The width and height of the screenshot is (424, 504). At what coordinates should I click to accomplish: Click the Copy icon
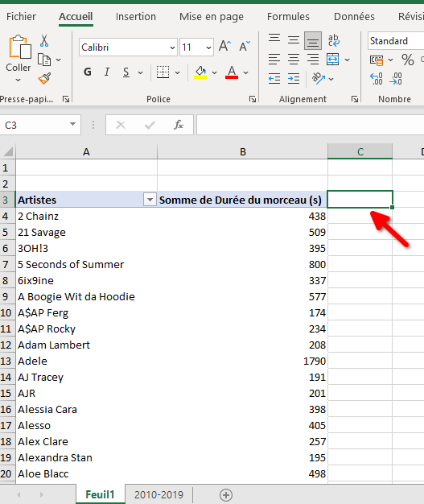[44, 60]
